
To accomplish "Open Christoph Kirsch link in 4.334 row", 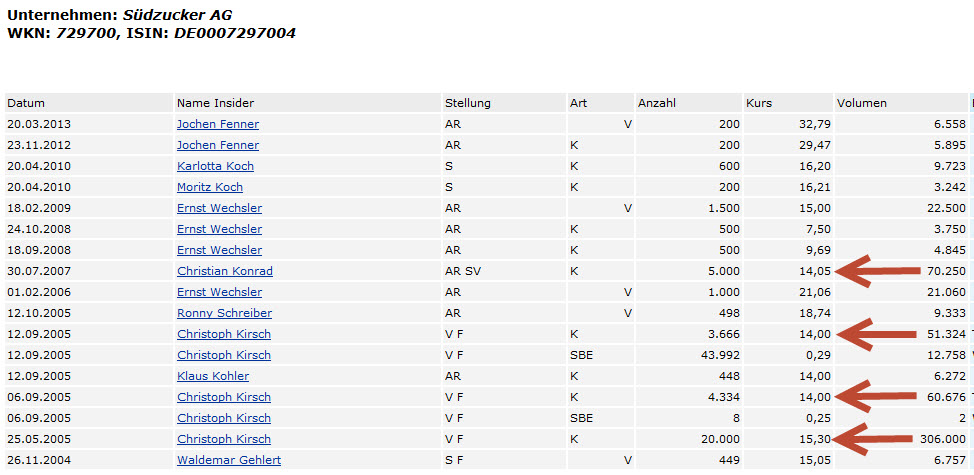I will 224,397.
